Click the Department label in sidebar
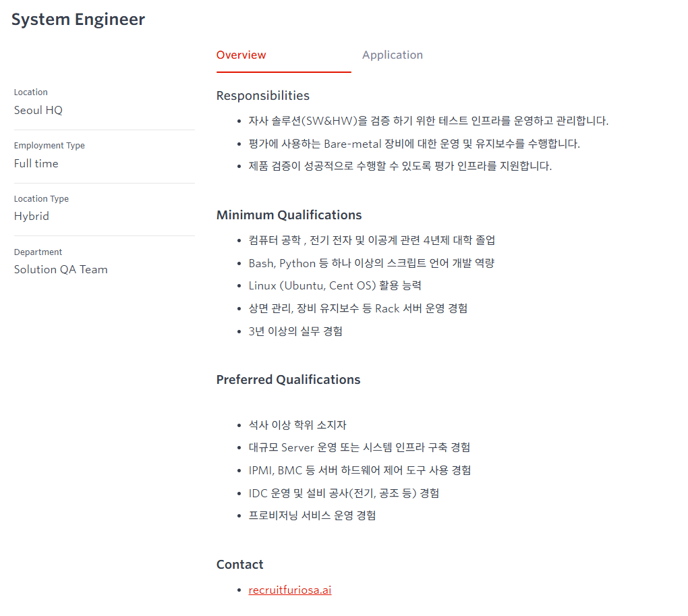The height and width of the screenshot is (616, 688). (x=38, y=252)
